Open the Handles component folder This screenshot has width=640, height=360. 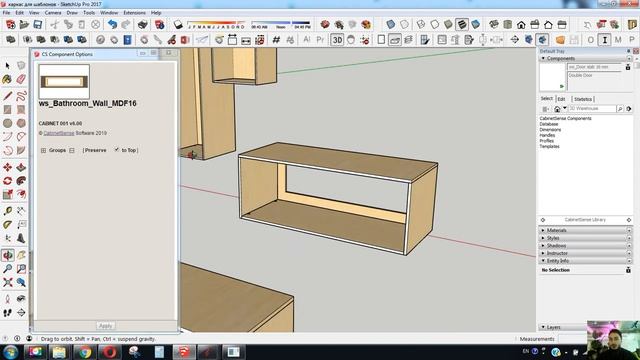[547, 135]
